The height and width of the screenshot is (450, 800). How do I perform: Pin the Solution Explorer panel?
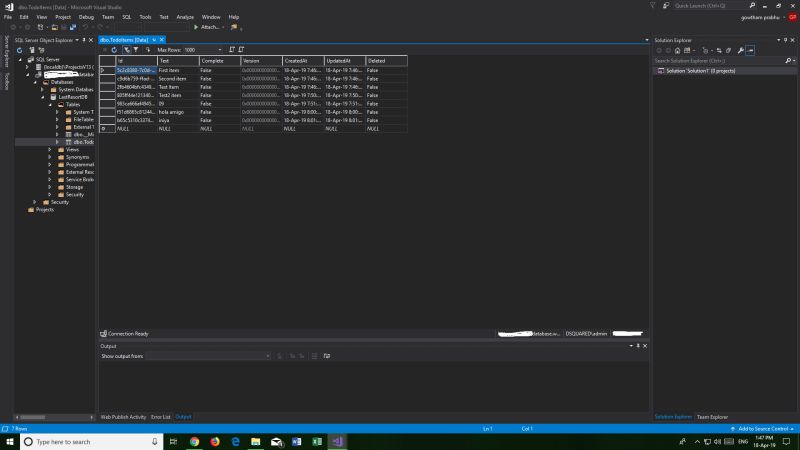pos(785,40)
